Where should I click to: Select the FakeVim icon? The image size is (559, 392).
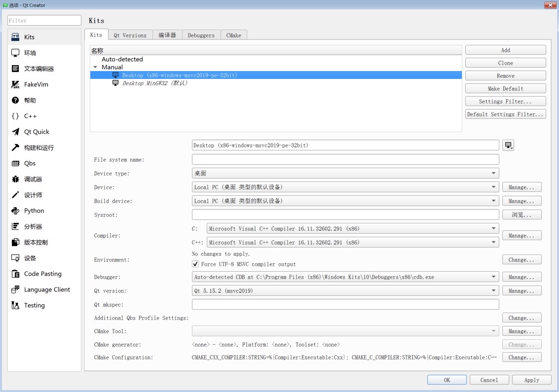coord(15,84)
